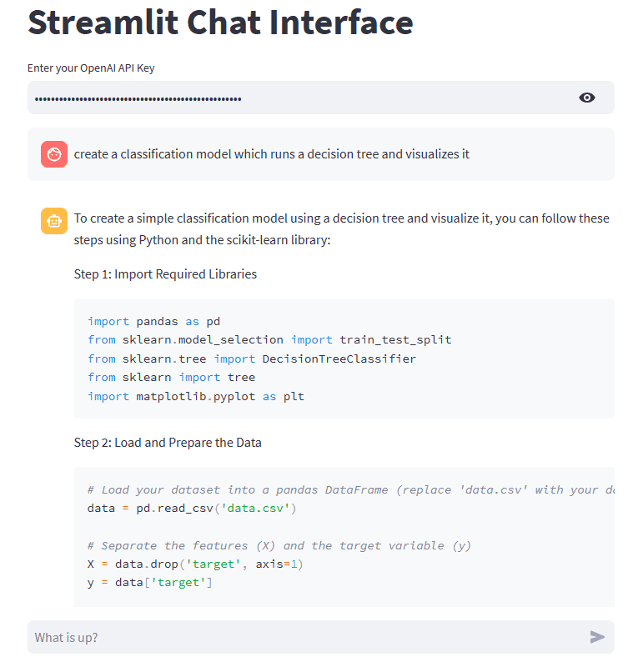Viewport: 638px width, 672px height.
Task: Click inside the OpenAI API Key field
Action: (250, 98)
